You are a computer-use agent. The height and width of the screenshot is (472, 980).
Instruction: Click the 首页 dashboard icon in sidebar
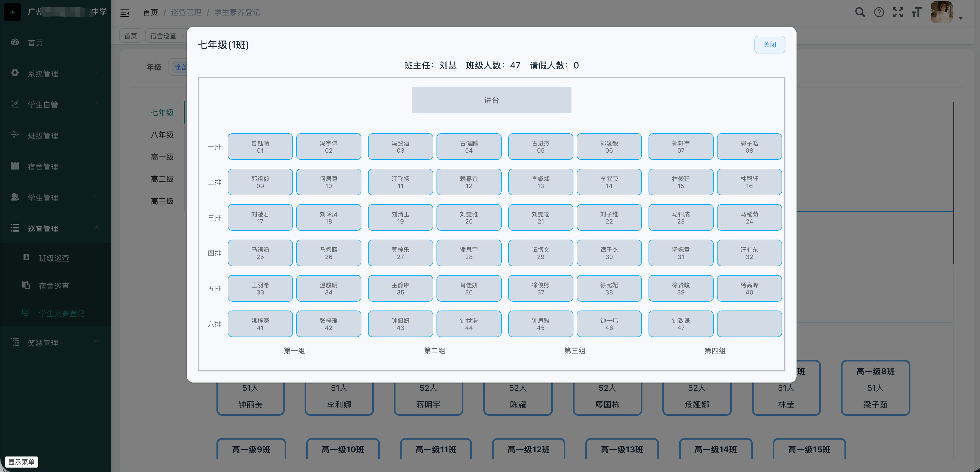click(15, 42)
